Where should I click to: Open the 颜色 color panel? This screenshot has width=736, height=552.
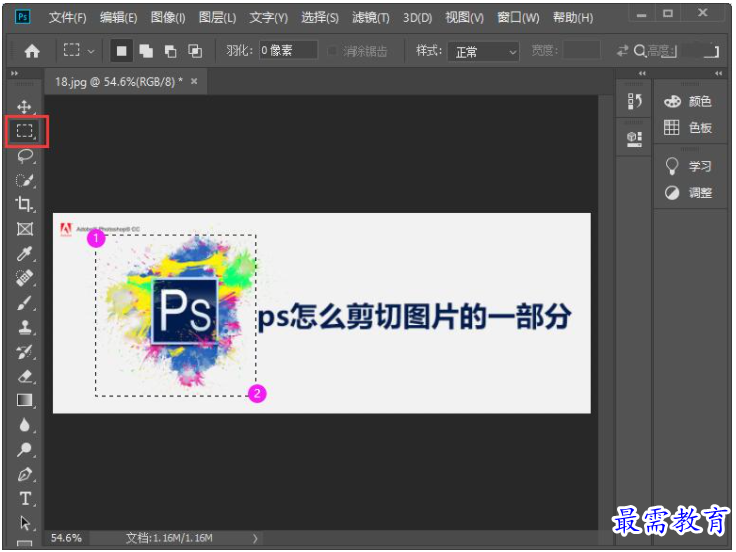(688, 101)
